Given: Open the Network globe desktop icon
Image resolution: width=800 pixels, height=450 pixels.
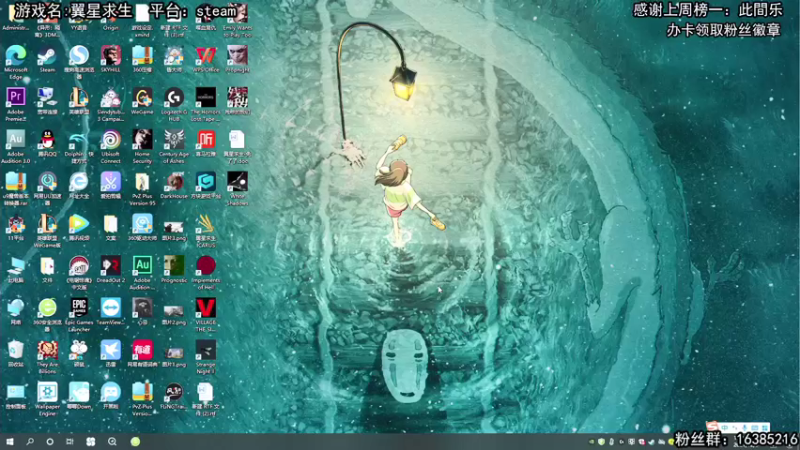Looking at the screenshot, I should click(16, 308).
